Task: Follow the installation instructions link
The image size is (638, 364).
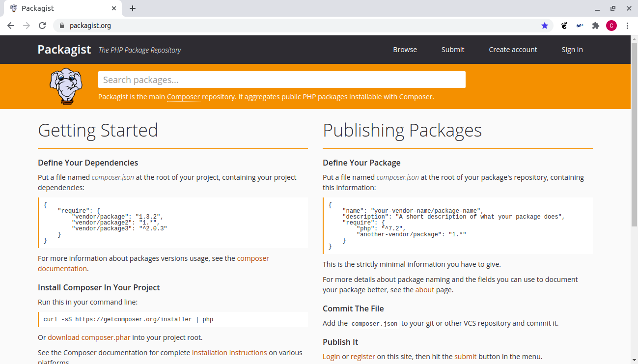Action: [229, 353]
